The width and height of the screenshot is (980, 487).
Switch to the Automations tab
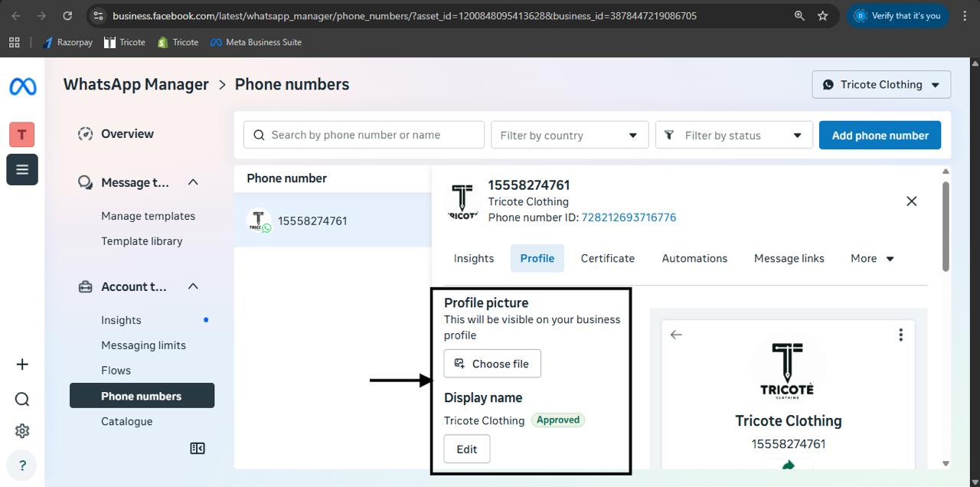pyautogui.click(x=694, y=259)
